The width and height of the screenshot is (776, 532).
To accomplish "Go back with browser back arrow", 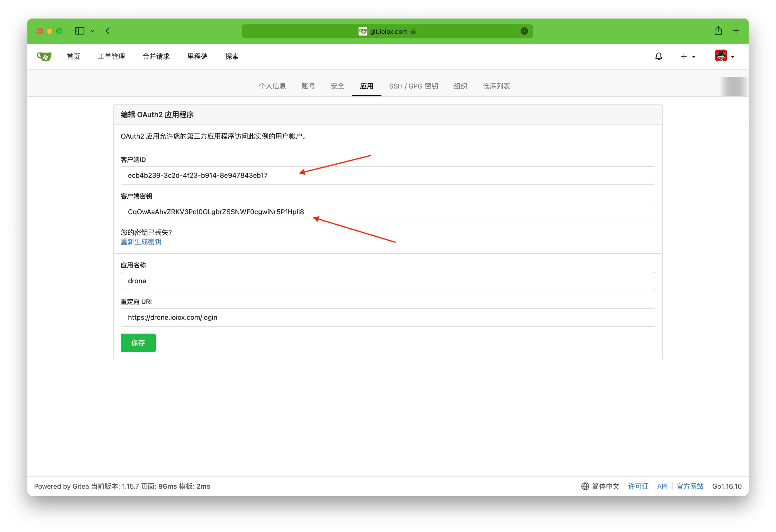I will point(108,31).
